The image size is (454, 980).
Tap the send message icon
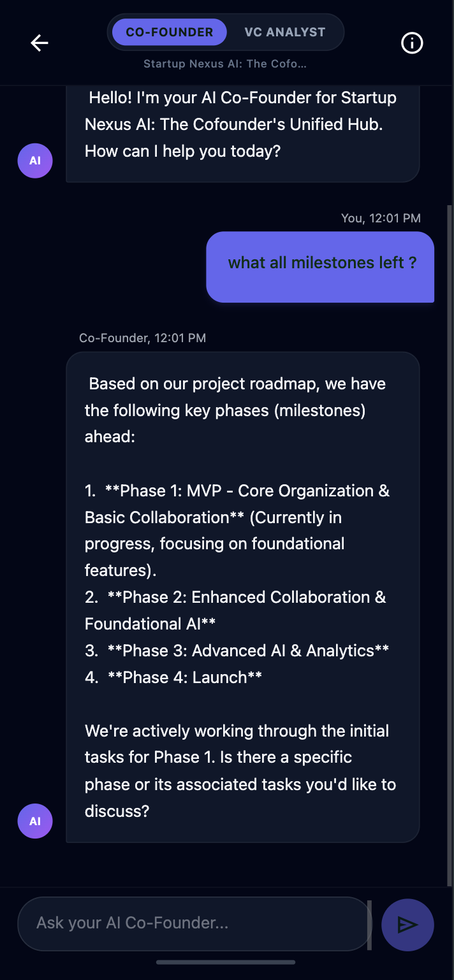(407, 925)
